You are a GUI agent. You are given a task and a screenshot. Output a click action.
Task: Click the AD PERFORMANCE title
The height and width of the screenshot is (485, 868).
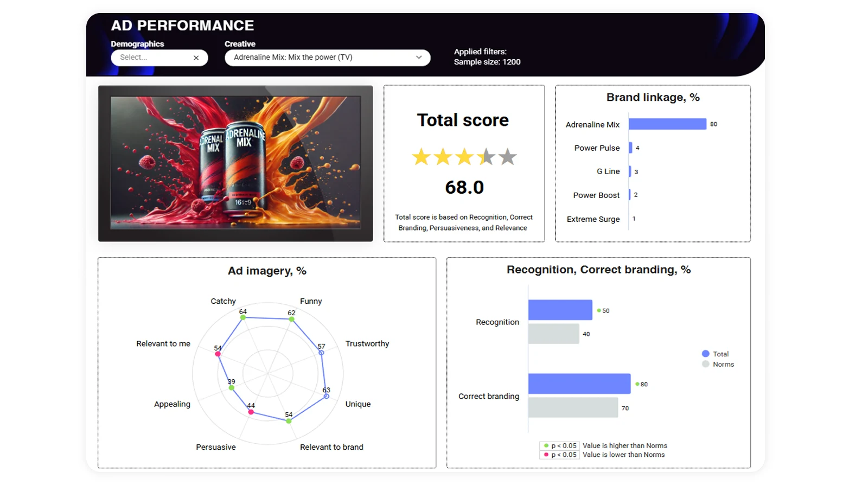(x=182, y=25)
